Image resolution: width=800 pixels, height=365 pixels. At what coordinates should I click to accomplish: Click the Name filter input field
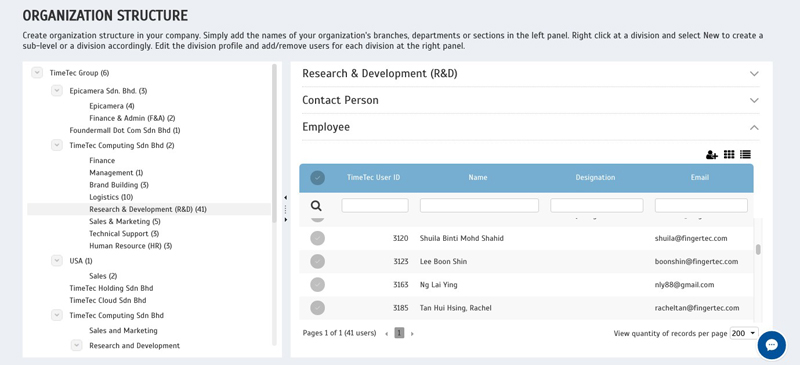(x=479, y=206)
